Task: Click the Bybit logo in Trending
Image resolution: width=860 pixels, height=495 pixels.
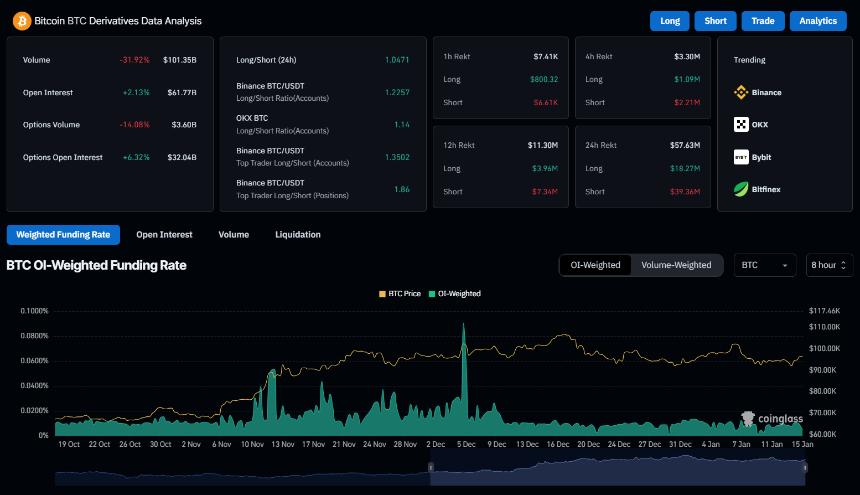Action: (741, 157)
